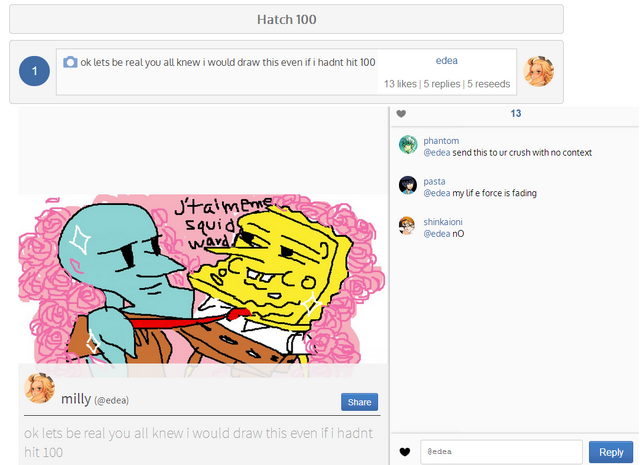Click the camera icon in the post row

[x=70, y=62]
